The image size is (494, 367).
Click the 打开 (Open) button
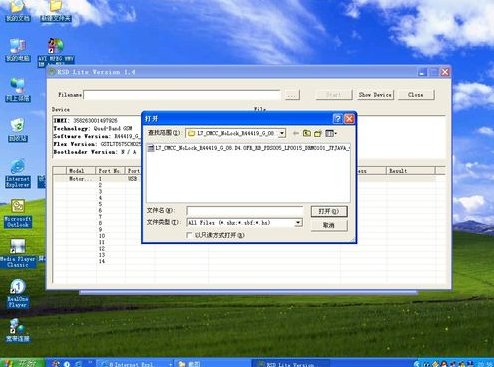click(329, 211)
